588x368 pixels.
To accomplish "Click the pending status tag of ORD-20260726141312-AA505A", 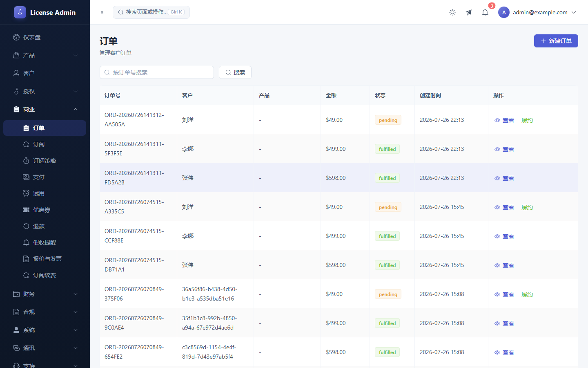I will [388, 120].
